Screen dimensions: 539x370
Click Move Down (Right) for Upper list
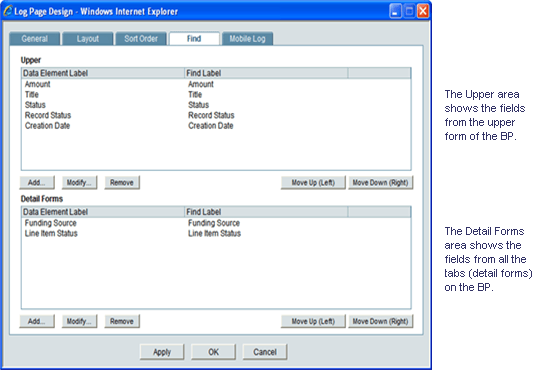tap(381, 183)
